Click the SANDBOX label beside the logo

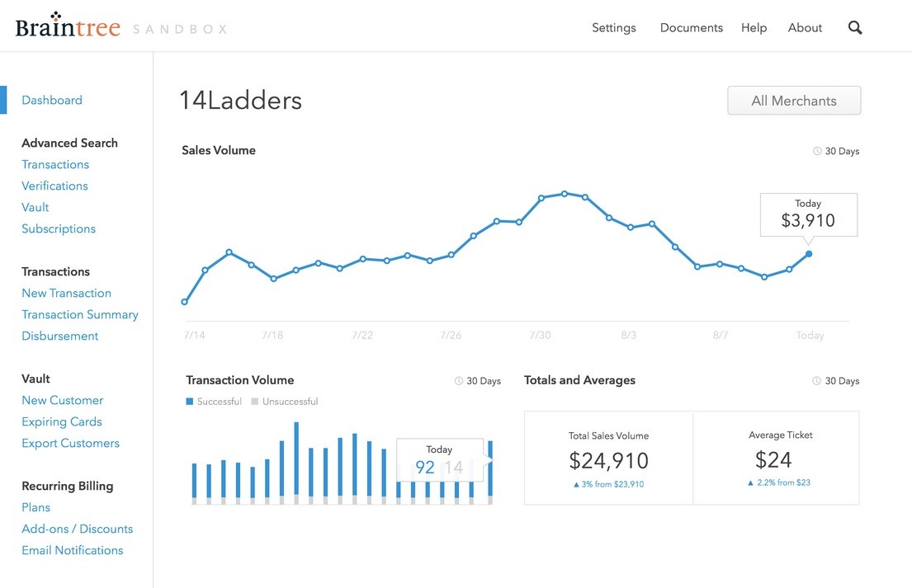click(x=180, y=29)
